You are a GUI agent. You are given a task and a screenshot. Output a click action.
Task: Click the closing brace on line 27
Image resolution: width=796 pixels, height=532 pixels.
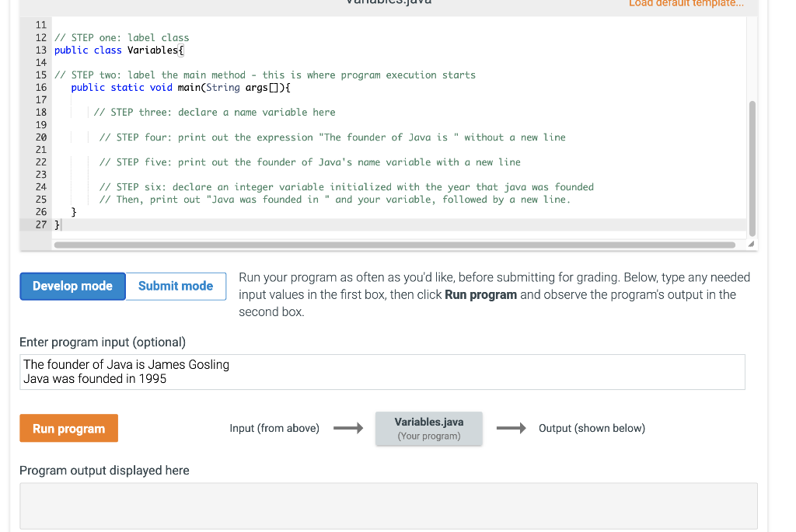[58, 224]
